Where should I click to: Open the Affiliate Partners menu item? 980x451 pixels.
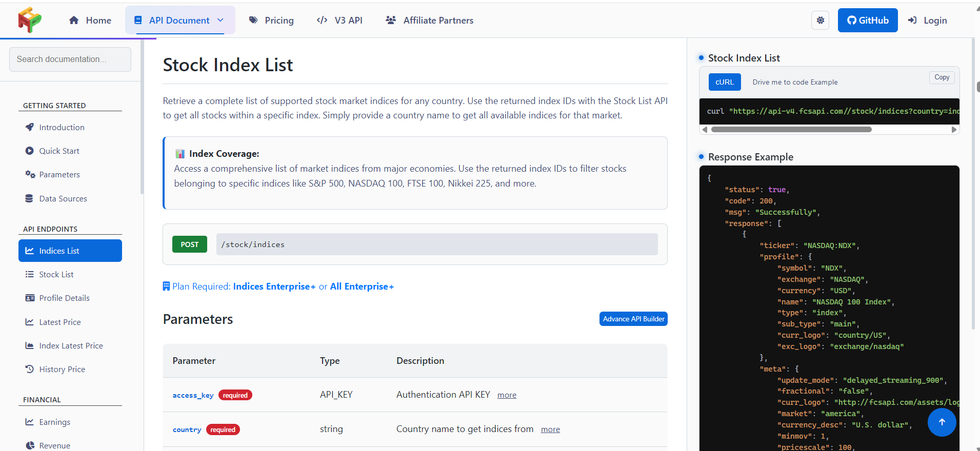pyautogui.click(x=429, y=20)
